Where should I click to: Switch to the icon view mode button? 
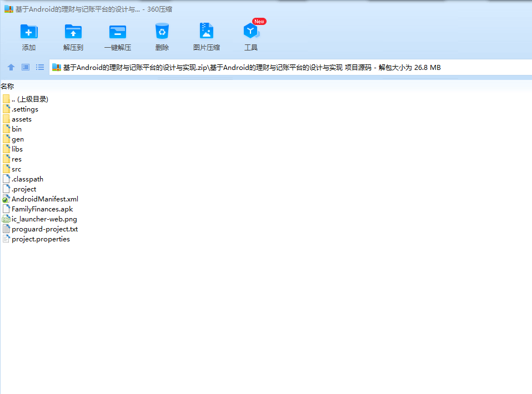click(26, 67)
